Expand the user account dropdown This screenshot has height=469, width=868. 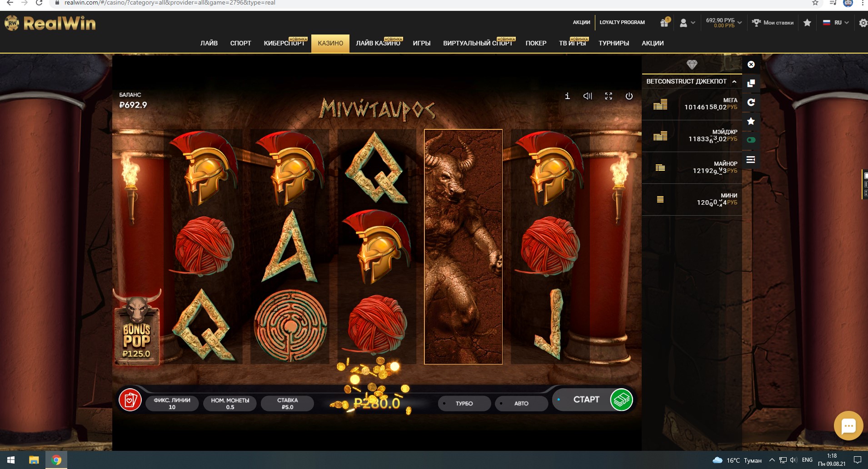click(x=687, y=23)
